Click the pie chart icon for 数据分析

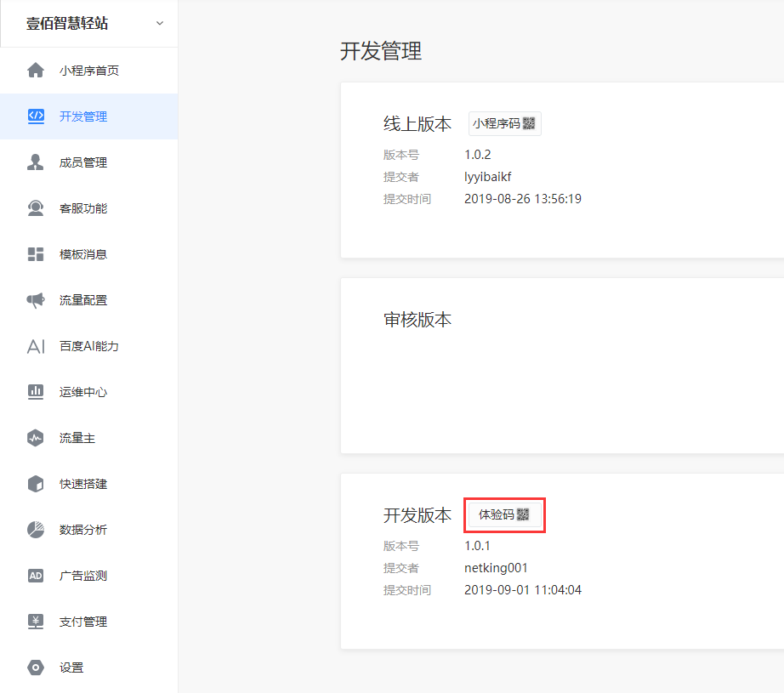coord(36,530)
